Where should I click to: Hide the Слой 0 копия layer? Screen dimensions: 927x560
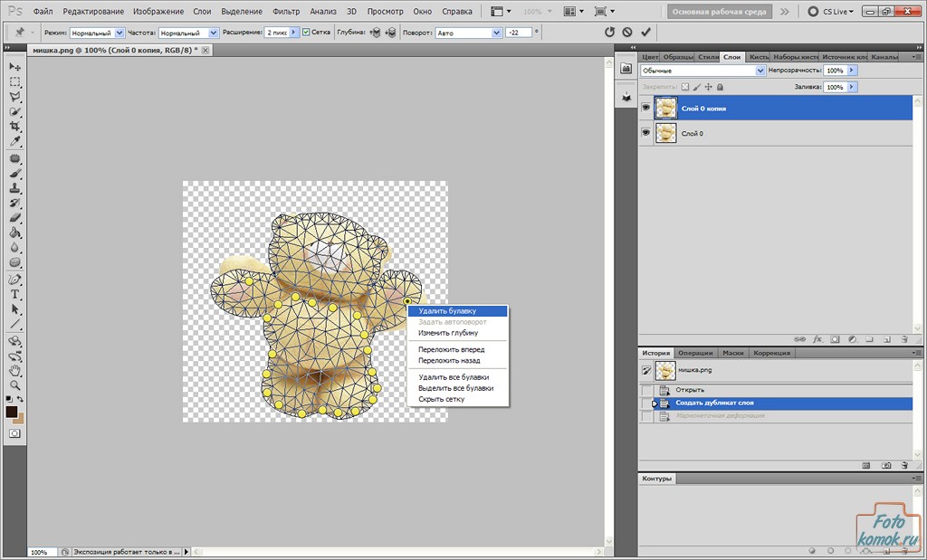646,108
